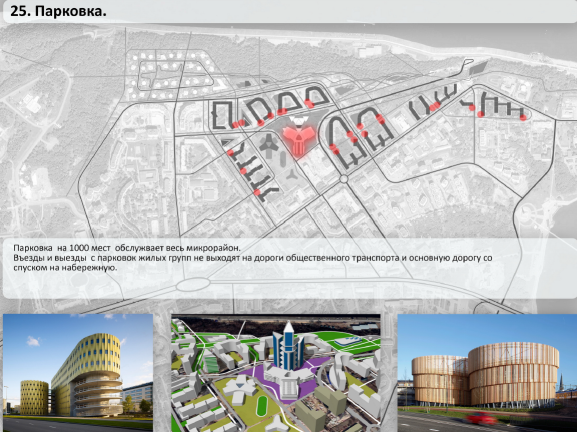Image resolution: width=577 pixels, height=432 pixels.
Task: Click the red car in right photo
Action: tap(480, 419)
